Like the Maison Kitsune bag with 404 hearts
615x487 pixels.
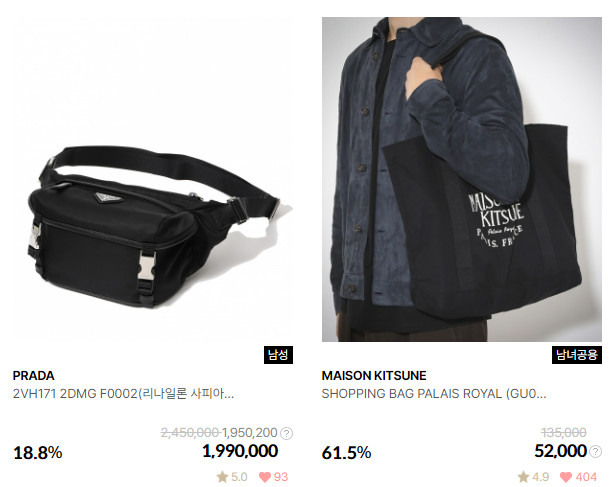coord(566,477)
